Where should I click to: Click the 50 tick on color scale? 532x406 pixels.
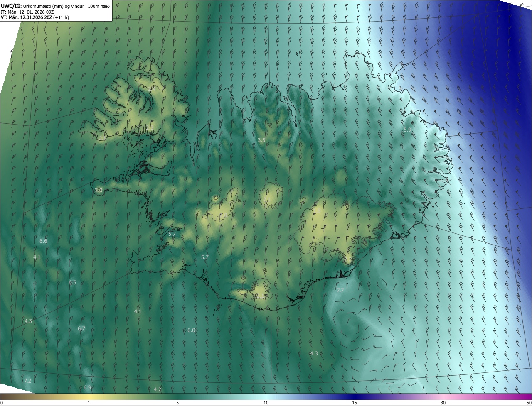(529, 403)
